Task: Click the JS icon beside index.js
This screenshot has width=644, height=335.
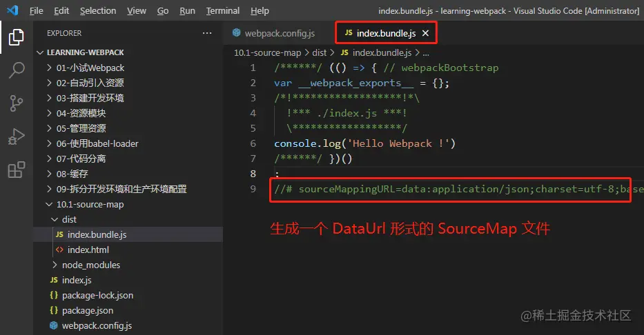Action: coord(54,280)
